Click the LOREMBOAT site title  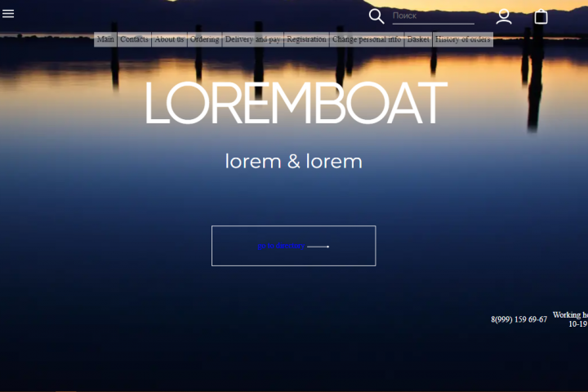(x=296, y=103)
